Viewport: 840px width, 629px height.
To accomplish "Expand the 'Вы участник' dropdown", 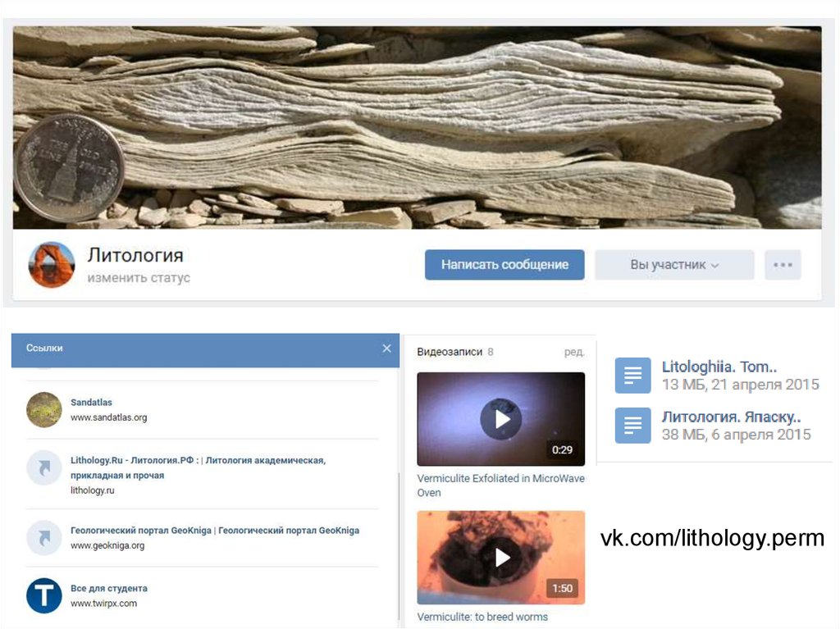I will click(x=673, y=265).
